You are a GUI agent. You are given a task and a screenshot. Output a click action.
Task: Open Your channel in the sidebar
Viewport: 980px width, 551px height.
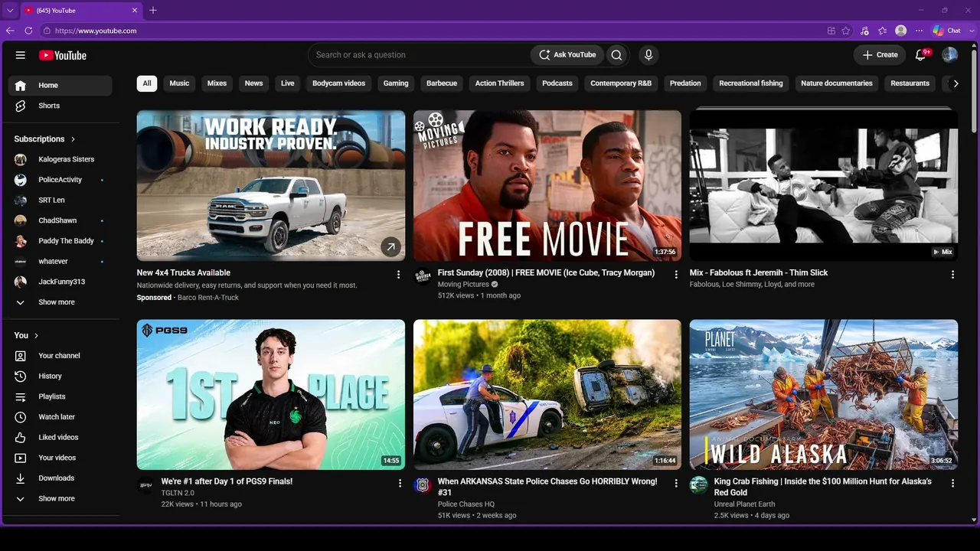pyautogui.click(x=60, y=356)
